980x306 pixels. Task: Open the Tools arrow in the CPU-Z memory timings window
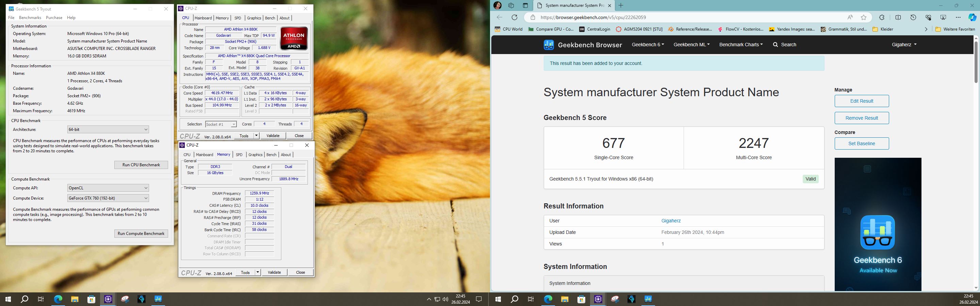258,272
